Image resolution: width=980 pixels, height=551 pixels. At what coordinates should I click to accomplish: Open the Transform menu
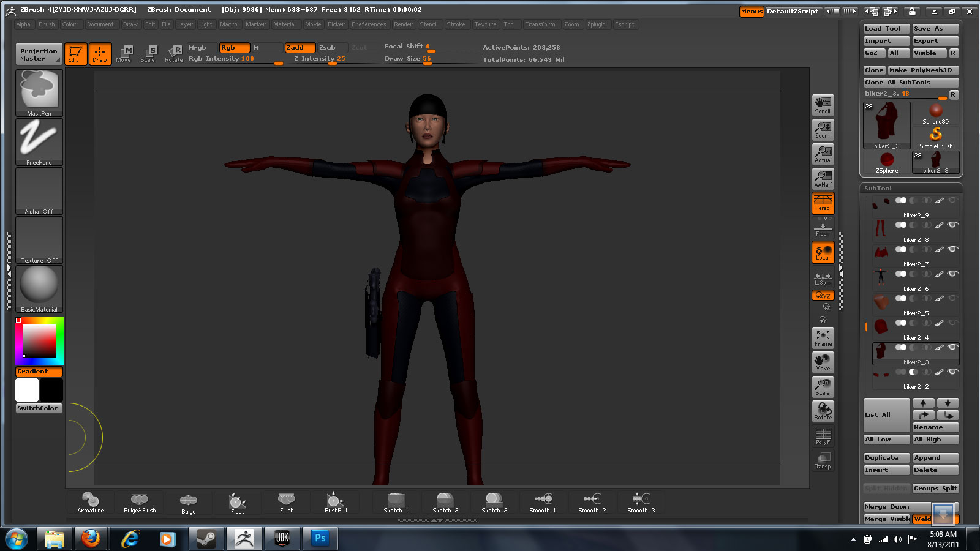[540, 24]
